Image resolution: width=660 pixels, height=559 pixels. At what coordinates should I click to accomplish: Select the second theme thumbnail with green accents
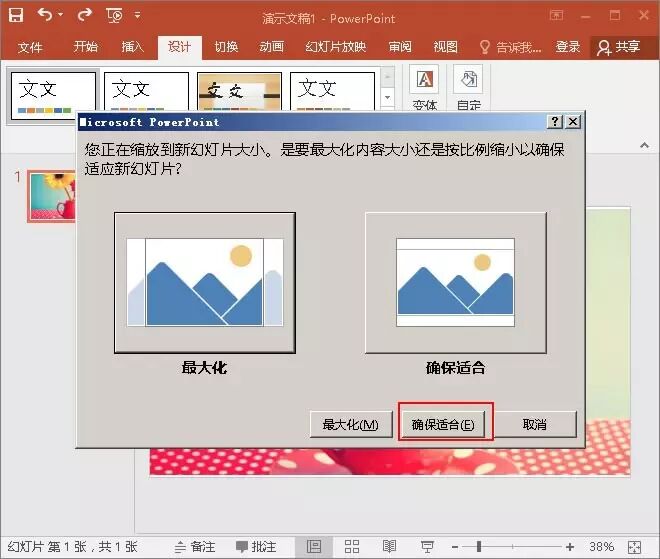(146, 92)
